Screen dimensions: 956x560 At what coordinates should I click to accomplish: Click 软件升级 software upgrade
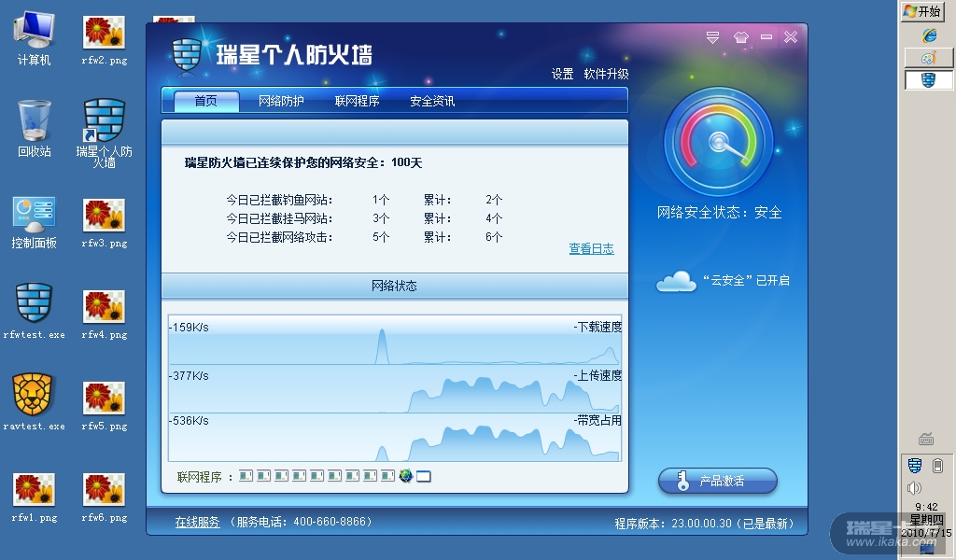tap(606, 75)
